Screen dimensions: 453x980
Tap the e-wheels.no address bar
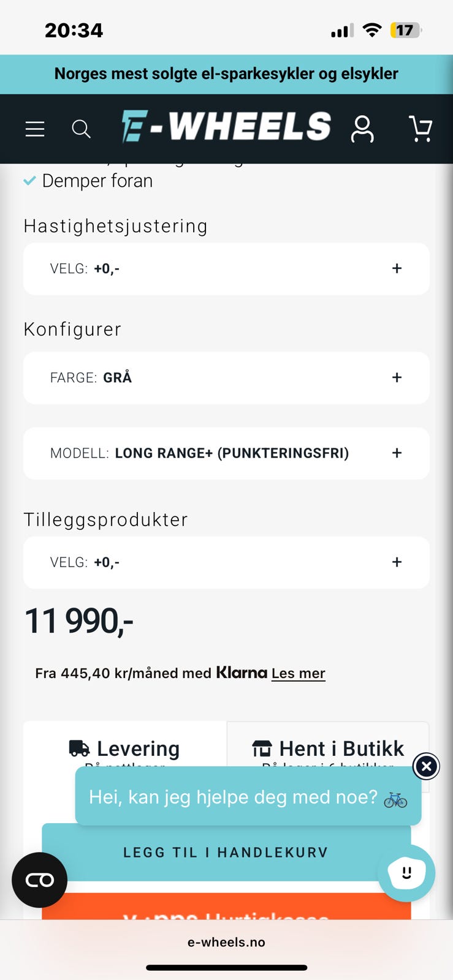pyautogui.click(x=226, y=942)
